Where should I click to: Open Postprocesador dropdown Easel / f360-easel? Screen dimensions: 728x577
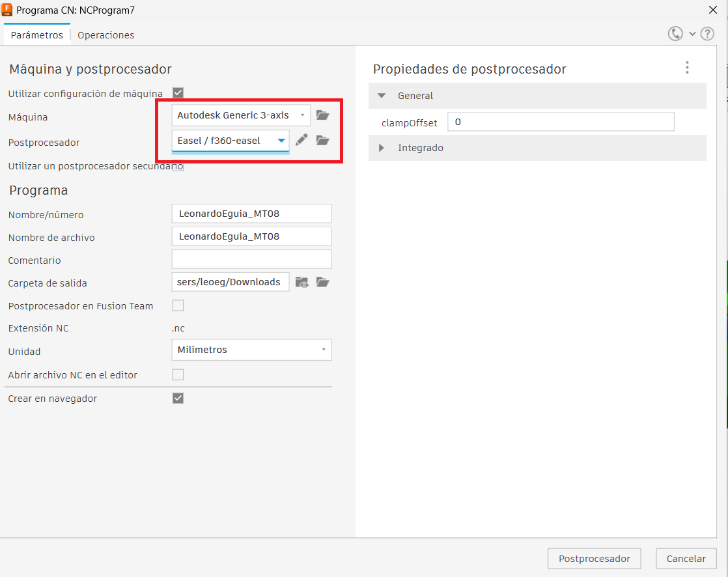[231, 141]
